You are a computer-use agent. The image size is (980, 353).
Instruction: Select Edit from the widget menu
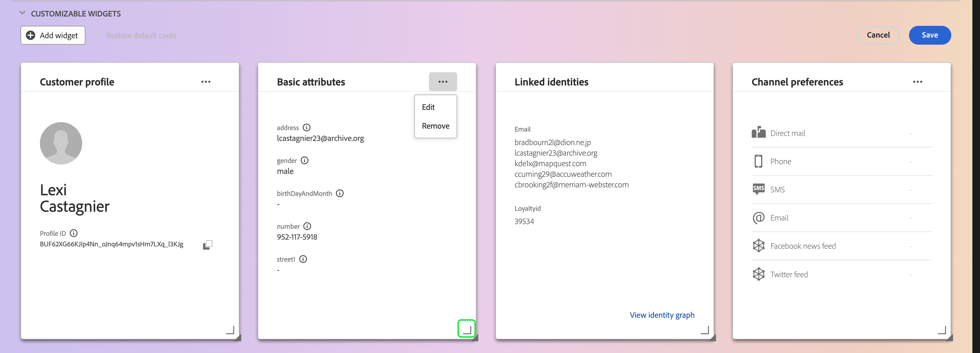click(428, 107)
